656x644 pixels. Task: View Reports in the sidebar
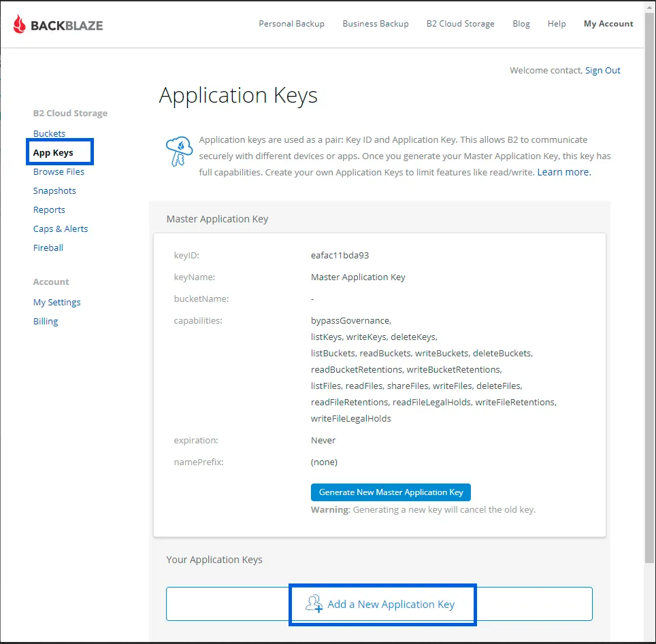(x=49, y=210)
